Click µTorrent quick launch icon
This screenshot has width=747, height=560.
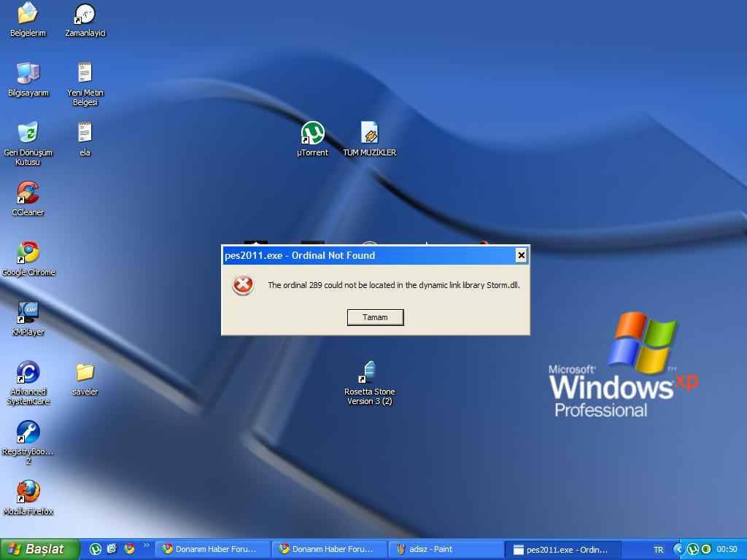(96, 549)
